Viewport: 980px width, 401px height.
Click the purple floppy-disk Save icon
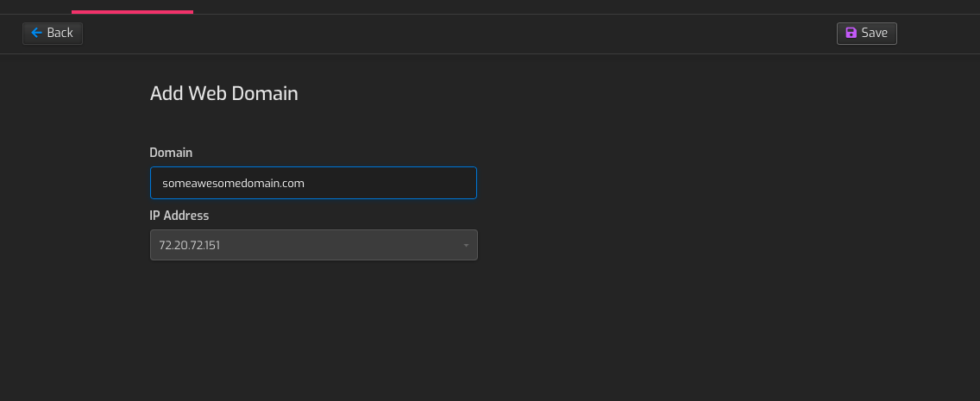[851, 33]
